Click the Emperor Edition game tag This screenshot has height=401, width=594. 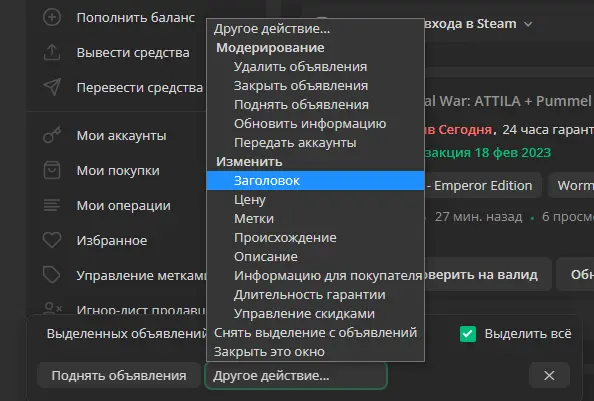(483, 186)
